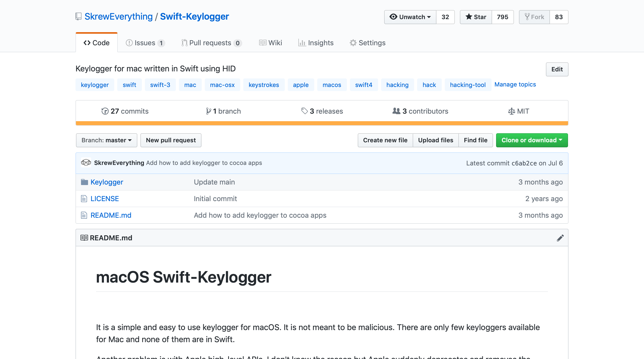
Task: Open the Keylogger folder
Action: coord(107,182)
